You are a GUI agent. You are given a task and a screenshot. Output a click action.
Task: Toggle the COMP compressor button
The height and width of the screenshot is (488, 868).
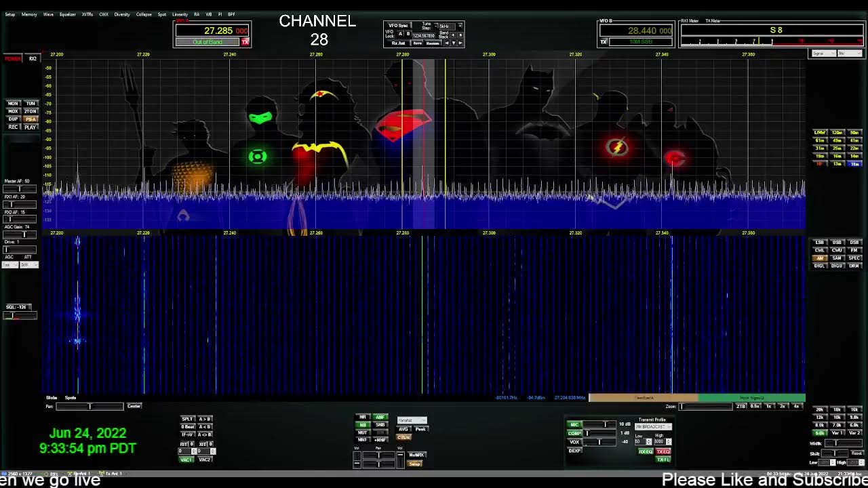(574, 433)
